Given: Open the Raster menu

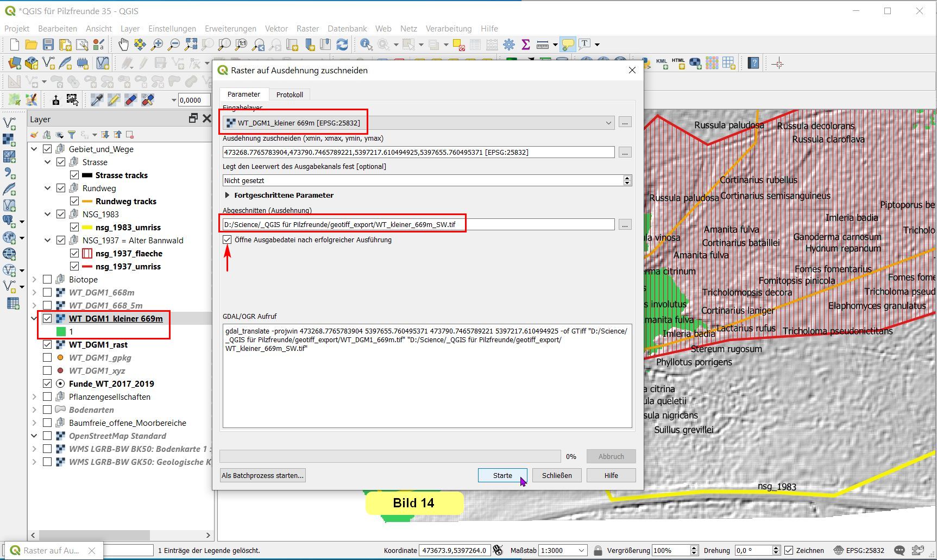Looking at the screenshot, I should click(307, 28).
